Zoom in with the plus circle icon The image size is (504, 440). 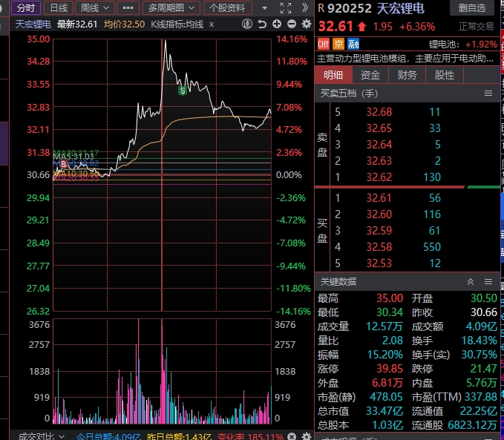click(277, 24)
